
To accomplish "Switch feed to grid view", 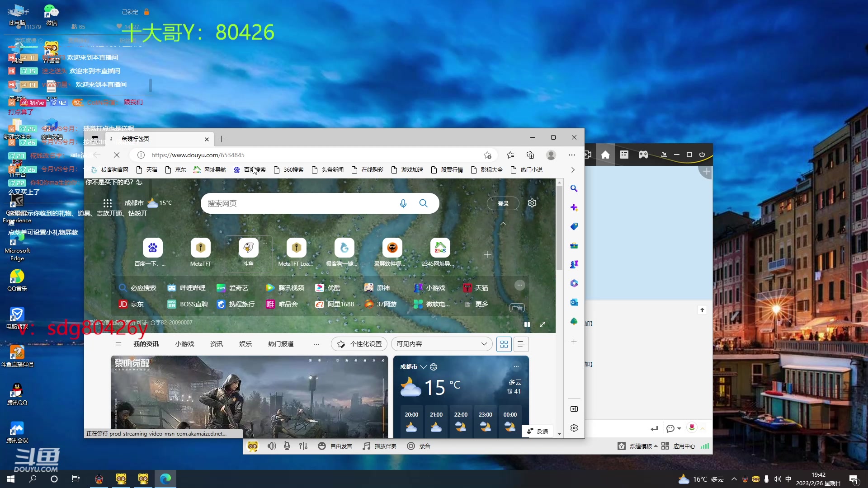I will (504, 344).
